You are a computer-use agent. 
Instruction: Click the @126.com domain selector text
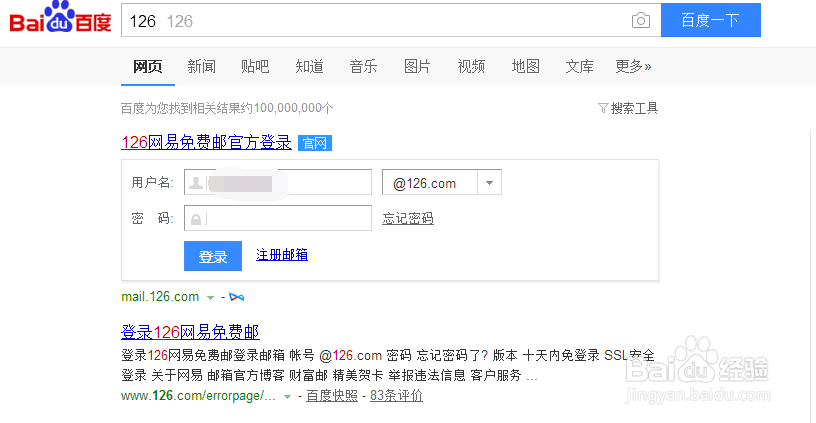pos(425,183)
